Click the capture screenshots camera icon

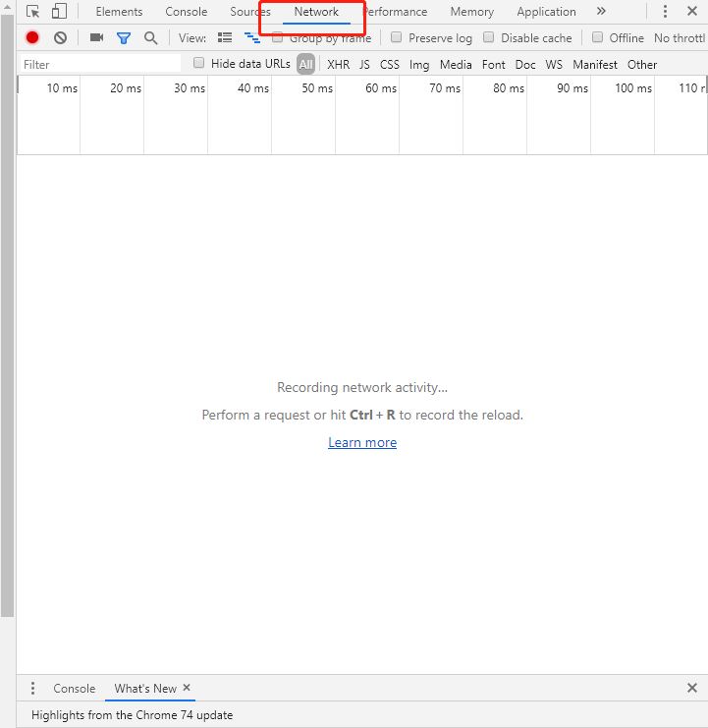click(x=96, y=37)
